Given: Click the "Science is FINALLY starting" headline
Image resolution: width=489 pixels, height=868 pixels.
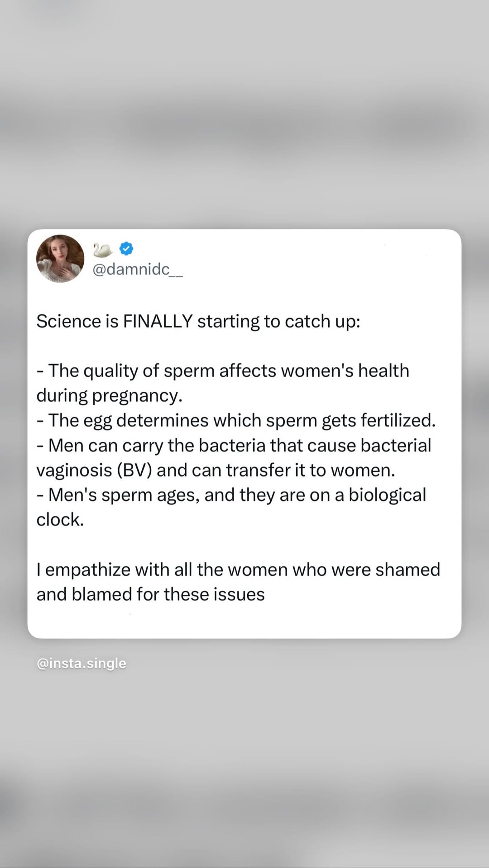Looking at the screenshot, I should [198, 322].
